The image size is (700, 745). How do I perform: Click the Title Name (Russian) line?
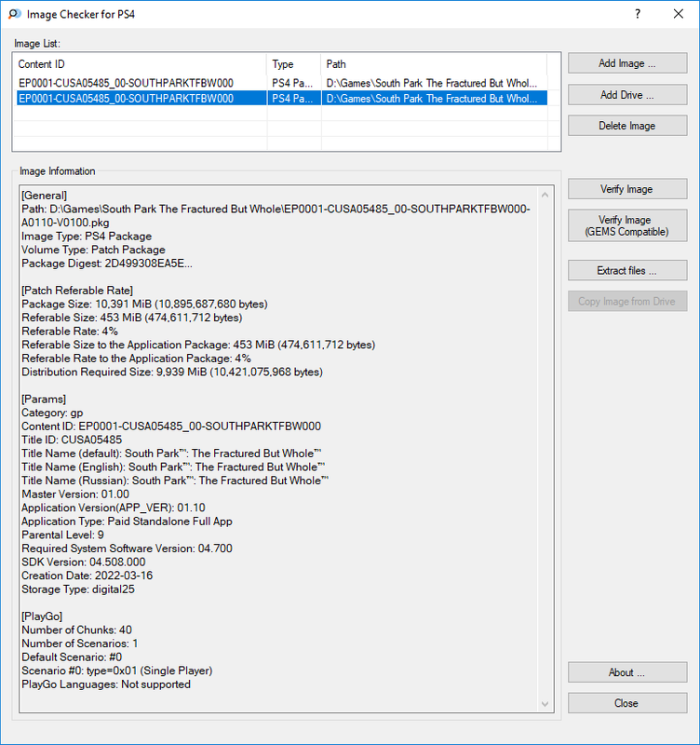pos(175,481)
